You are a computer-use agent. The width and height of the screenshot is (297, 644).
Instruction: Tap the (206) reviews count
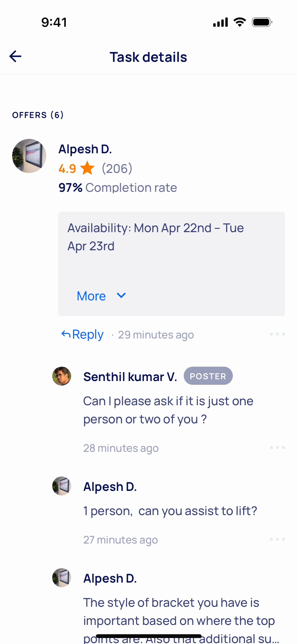pyautogui.click(x=117, y=168)
